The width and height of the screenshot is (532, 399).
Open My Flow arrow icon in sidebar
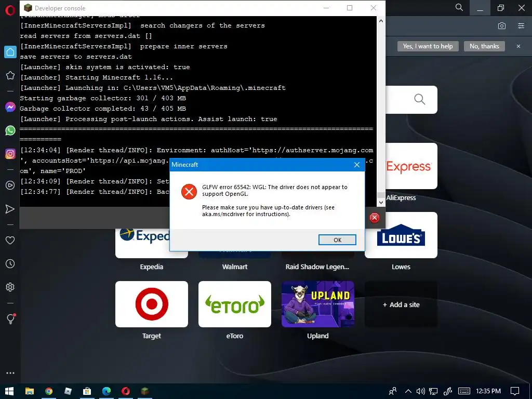[10, 209]
